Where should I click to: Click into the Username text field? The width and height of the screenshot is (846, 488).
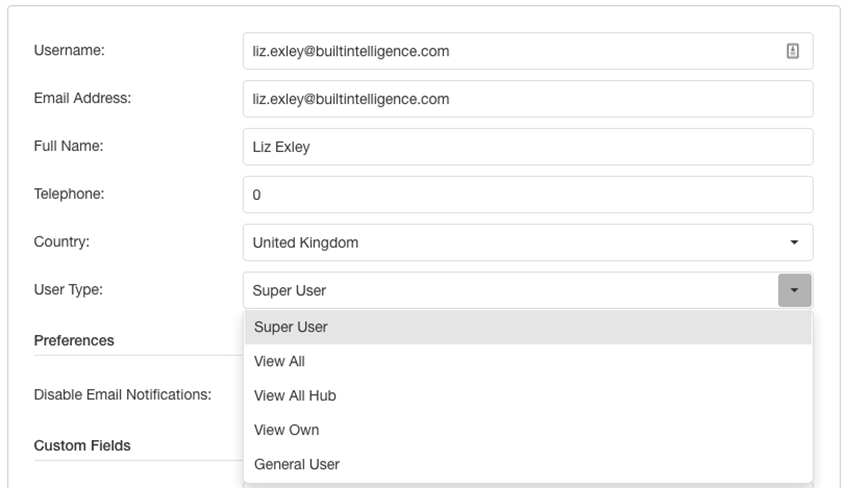(528, 51)
